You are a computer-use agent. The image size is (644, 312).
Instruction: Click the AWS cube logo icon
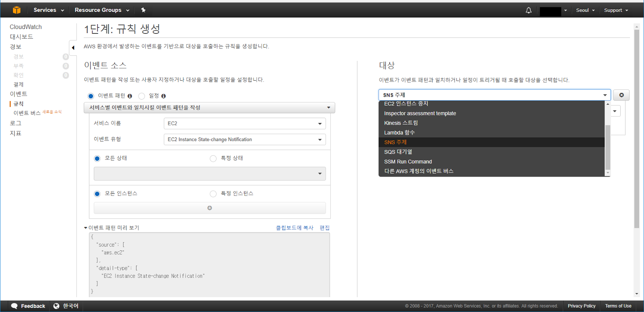point(17,10)
